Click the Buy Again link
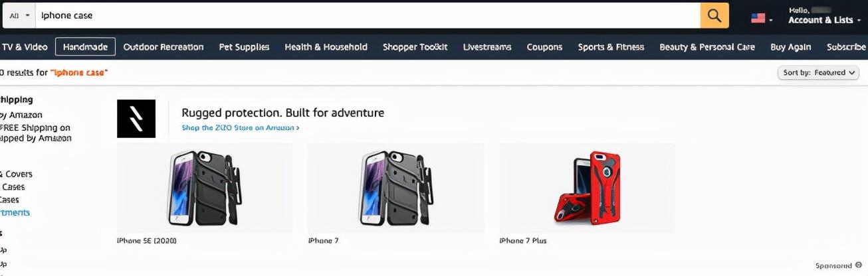 click(x=790, y=47)
